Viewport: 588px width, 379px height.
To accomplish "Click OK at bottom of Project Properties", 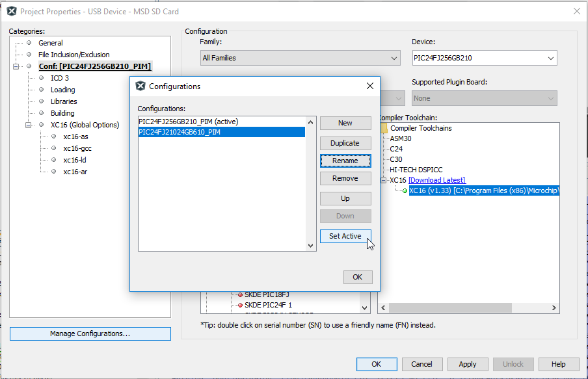I will (377, 364).
